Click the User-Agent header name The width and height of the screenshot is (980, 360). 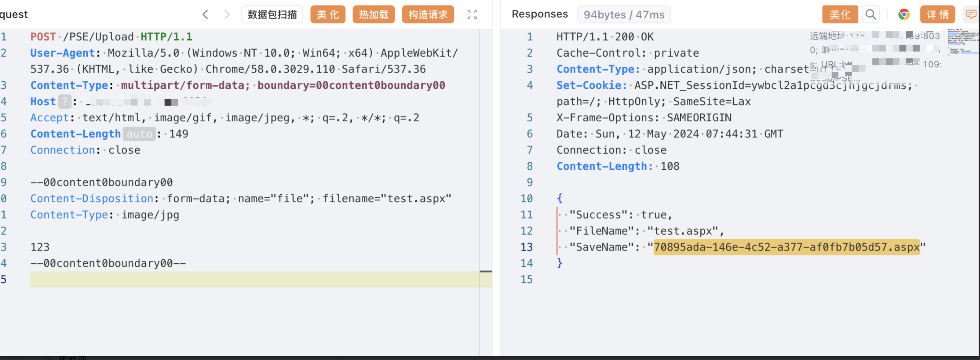(x=62, y=53)
